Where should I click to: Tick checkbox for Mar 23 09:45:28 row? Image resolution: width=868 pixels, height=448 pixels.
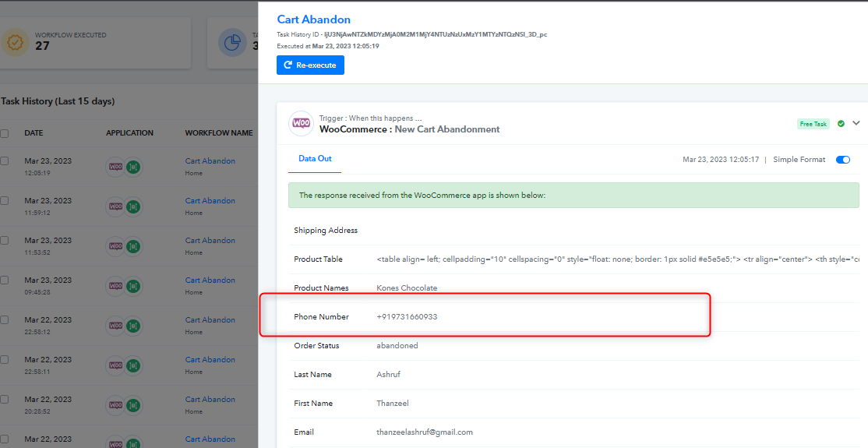click(5, 280)
